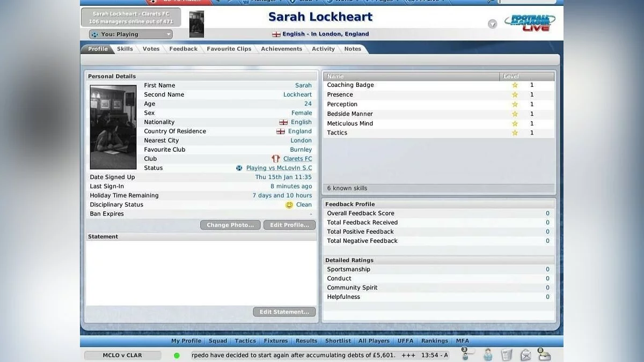Click the '6 known skills' summary text
Image resolution: width=644 pixels, height=362 pixels.
click(347, 188)
